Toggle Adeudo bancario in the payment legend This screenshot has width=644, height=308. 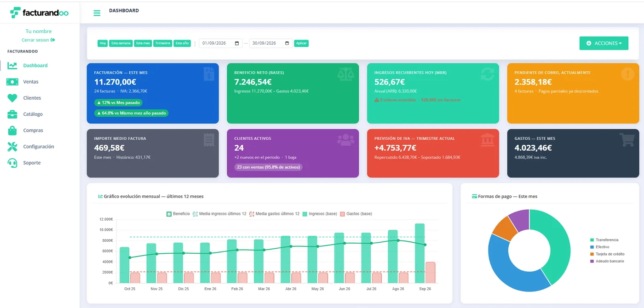pos(607,261)
